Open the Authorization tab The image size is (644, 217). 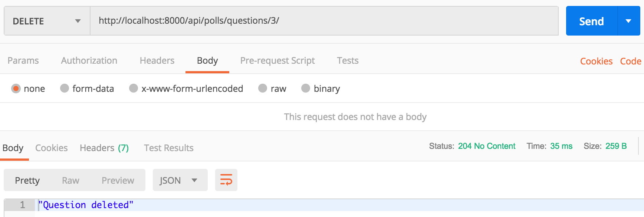point(89,60)
